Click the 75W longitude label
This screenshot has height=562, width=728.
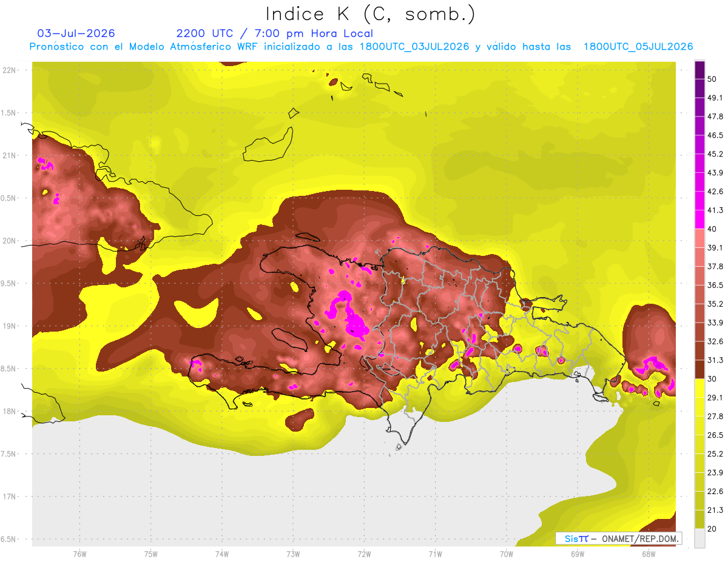click(151, 554)
